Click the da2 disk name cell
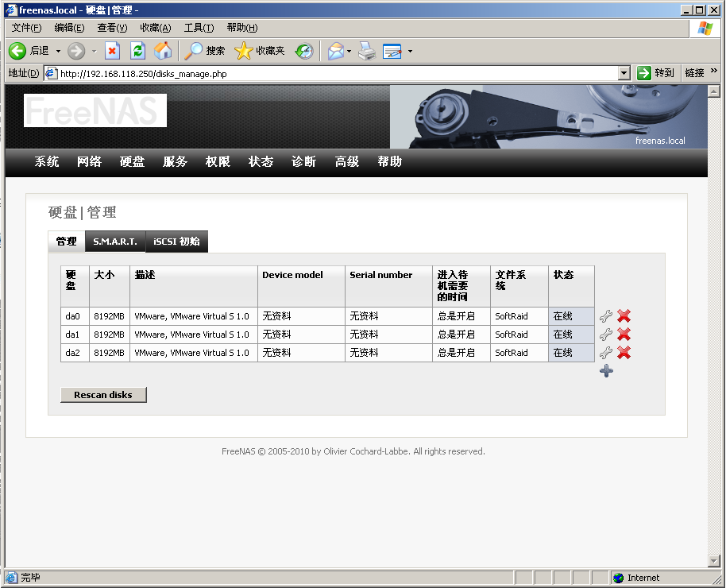This screenshot has width=726, height=588. point(75,353)
